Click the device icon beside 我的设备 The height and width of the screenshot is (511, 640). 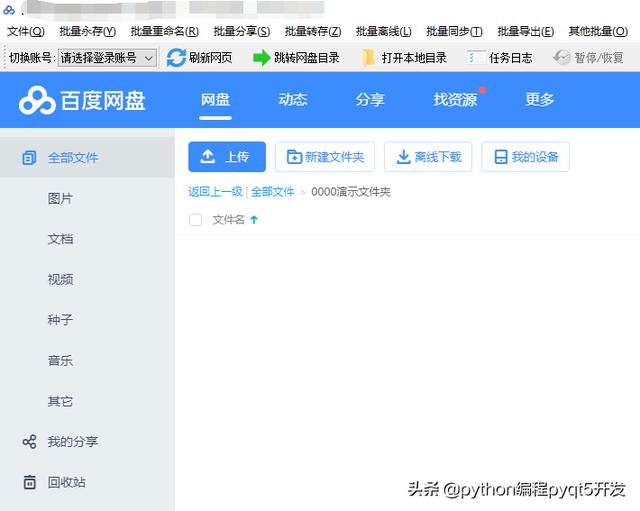tap(501, 157)
